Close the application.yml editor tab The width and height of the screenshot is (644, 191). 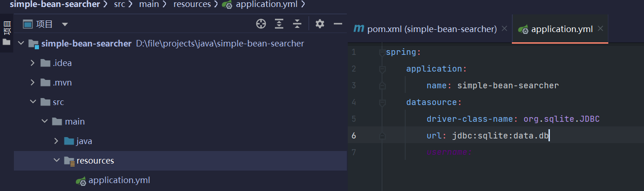600,29
